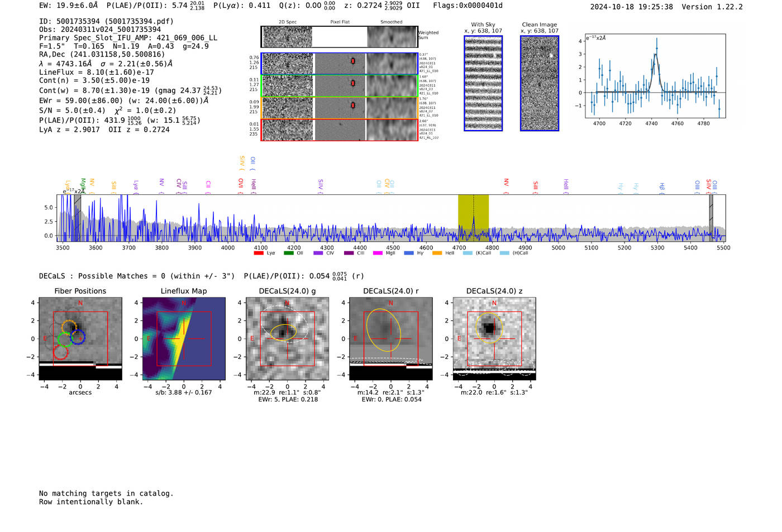Click the 'Smoothed' column header
The width and height of the screenshot is (782, 532).
click(x=392, y=22)
